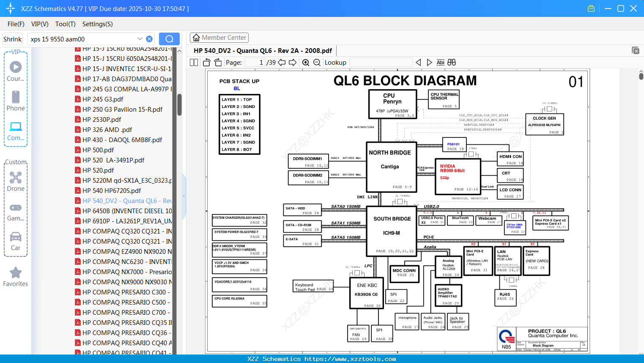The height and width of the screenshot is (363, 644).
Task: Rotate page counterclockwise icon
Action: (207, 62)
